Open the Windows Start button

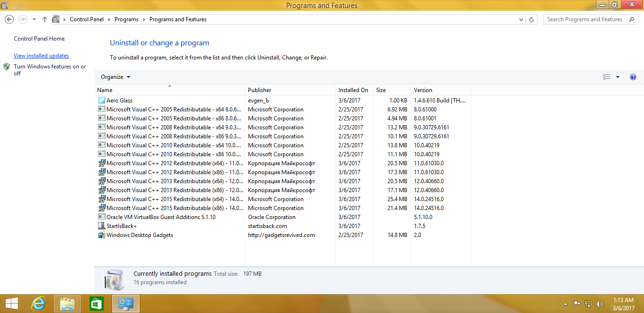click(12, 304)
